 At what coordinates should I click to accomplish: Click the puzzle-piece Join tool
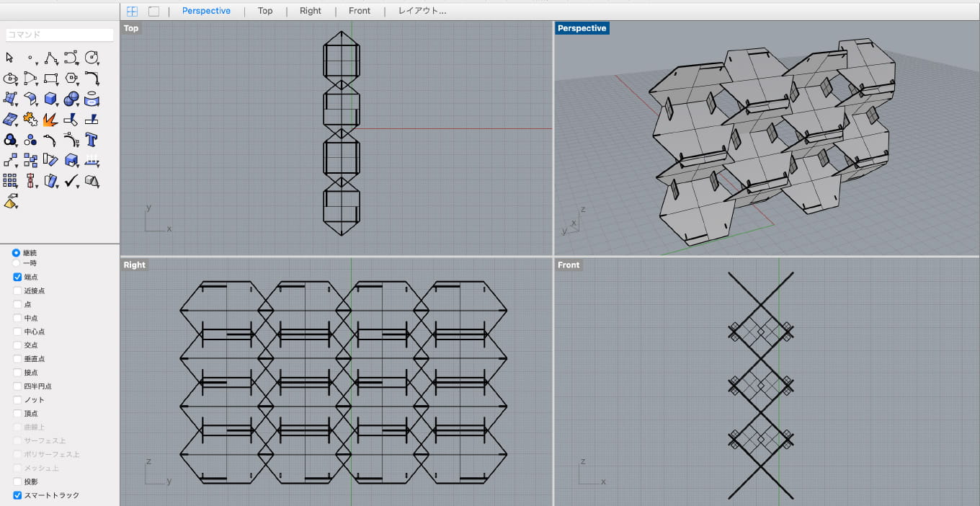click(30, 119)
